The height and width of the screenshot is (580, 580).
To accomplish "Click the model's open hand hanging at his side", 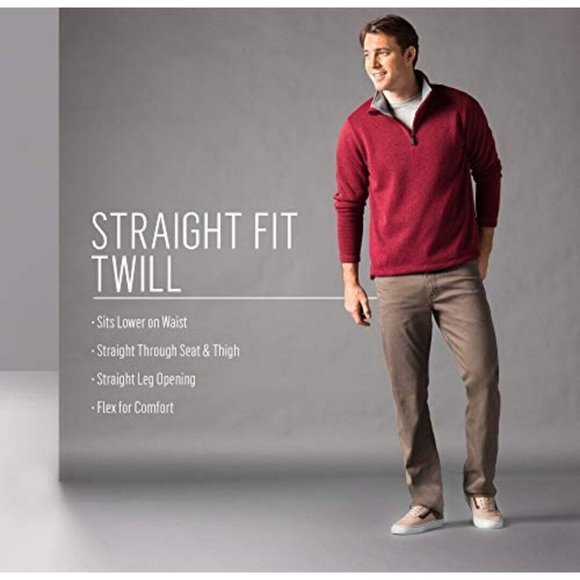I will pos(358,305).
